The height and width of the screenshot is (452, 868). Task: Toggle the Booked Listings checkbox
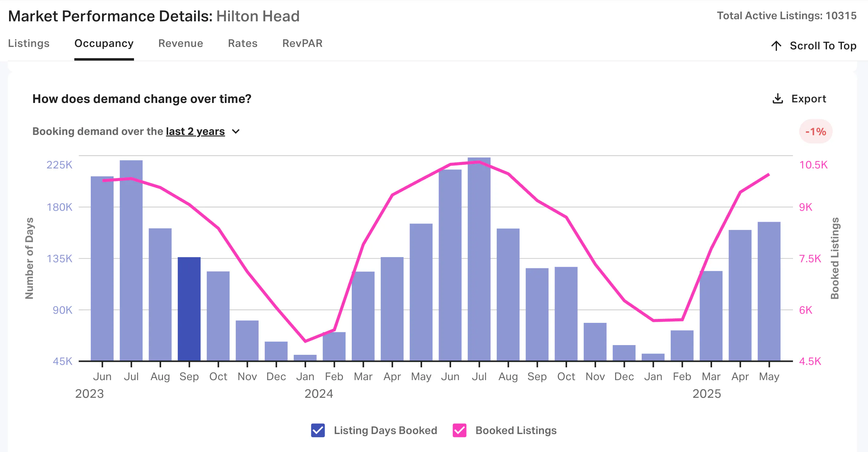[459, 430]
